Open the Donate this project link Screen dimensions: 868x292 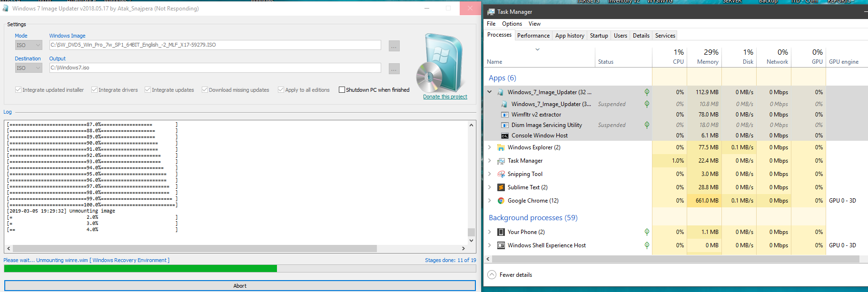click(x=445, y=97)
